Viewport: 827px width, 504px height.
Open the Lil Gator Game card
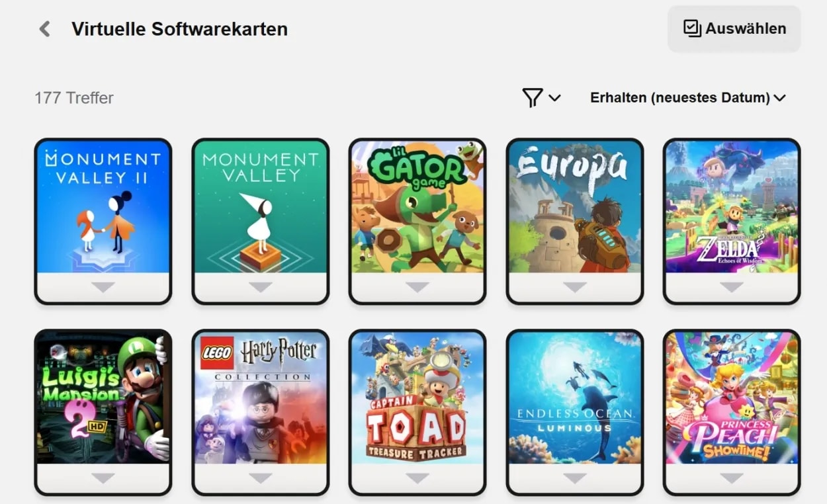point(417,206)
